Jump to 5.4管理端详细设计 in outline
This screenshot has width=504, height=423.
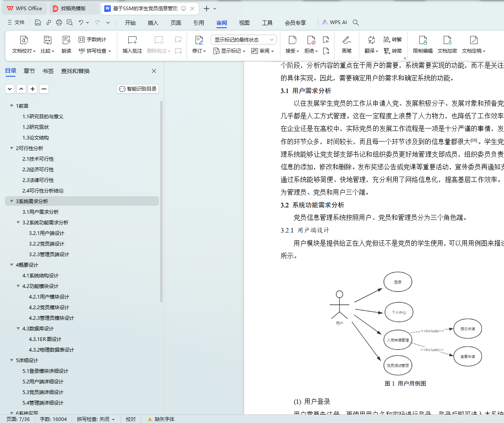point(43,403)
